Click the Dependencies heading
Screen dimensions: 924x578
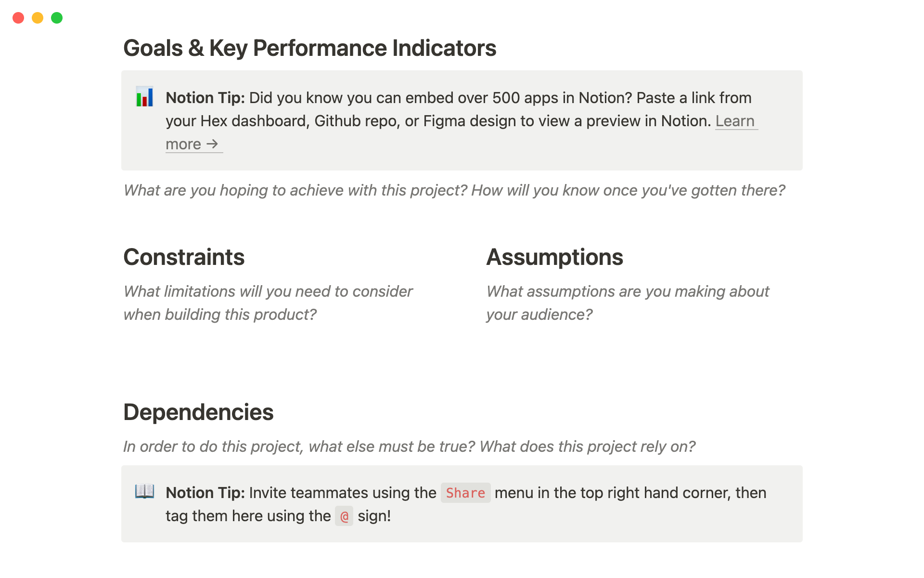click(198, 412)
